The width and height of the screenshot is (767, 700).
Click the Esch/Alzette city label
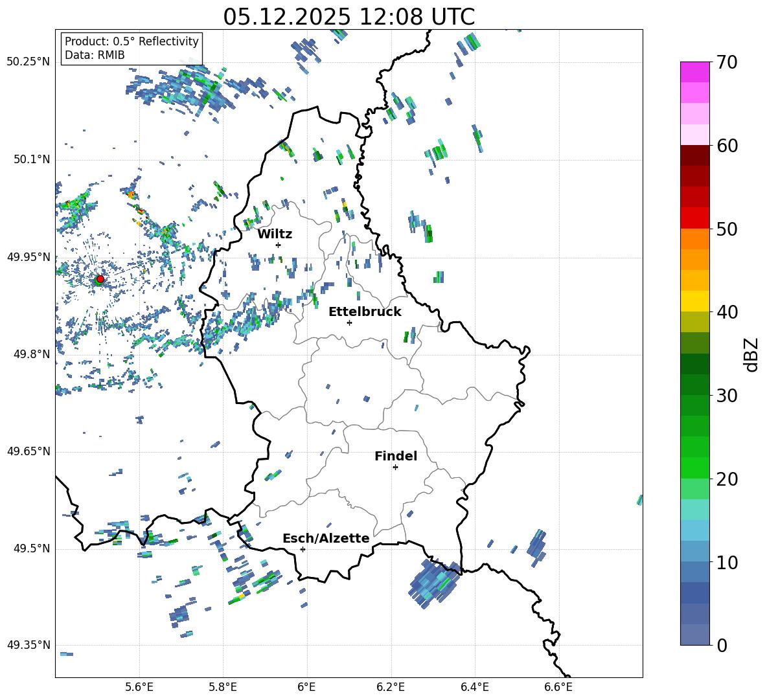click(x=326, y=538)
